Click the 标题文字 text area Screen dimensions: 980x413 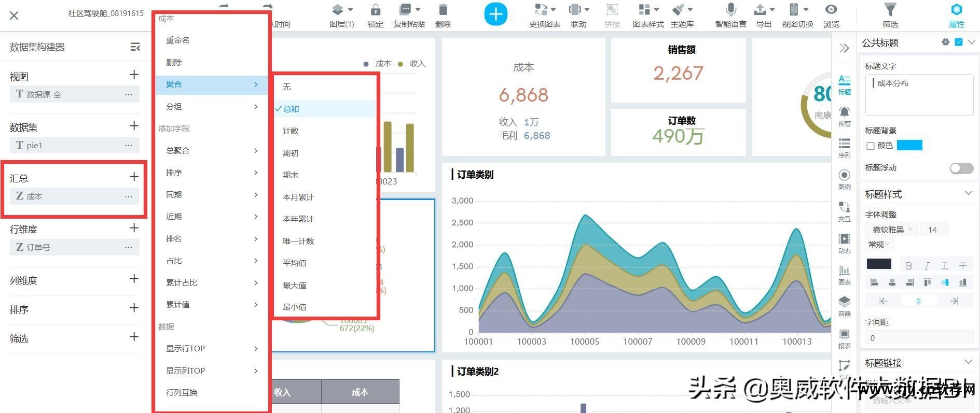[919, 95]
